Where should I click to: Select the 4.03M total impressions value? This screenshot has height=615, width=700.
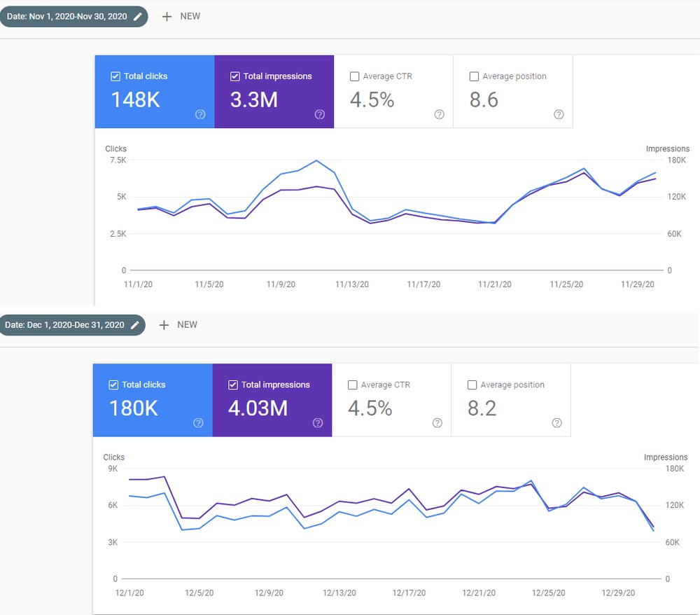[258, 408]
